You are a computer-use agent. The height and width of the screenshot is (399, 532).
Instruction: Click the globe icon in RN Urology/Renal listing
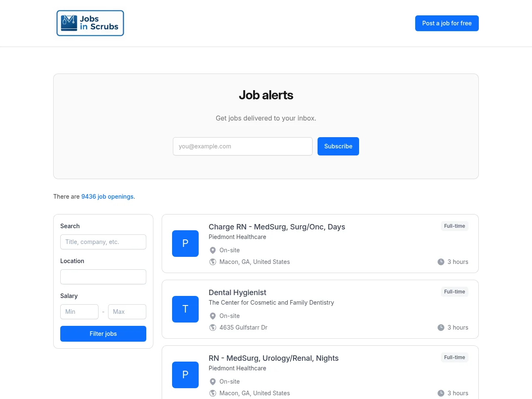click(x=213, y=393)
